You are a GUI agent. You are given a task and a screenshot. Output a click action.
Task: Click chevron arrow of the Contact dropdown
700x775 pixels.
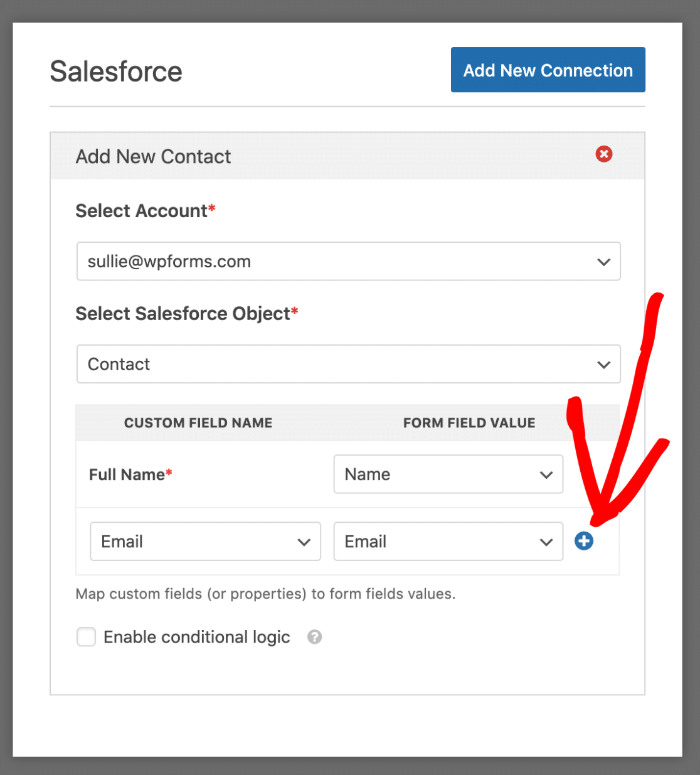604,365
